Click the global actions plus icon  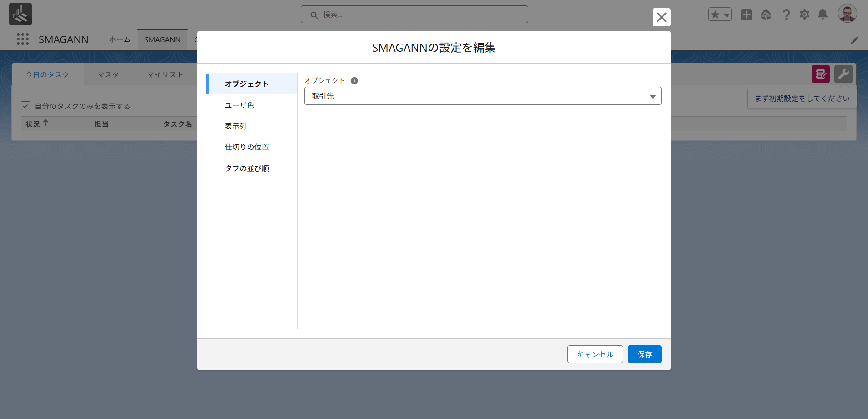click(746, 15)
